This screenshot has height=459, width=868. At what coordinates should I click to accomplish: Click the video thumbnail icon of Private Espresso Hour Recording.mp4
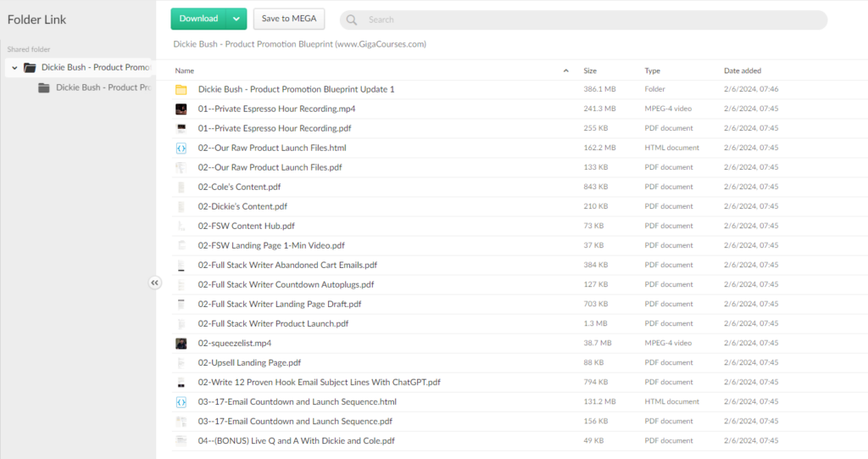point(181,109)
